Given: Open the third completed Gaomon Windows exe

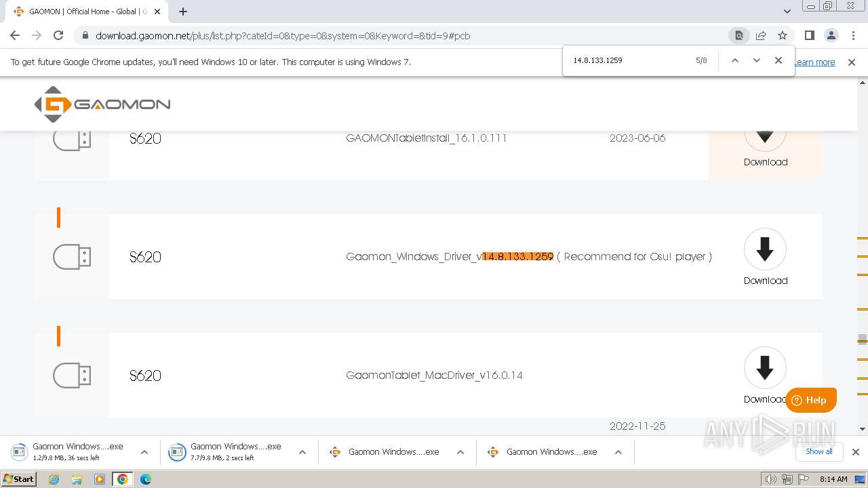Looking at the screenshot, I should (386, 452).
